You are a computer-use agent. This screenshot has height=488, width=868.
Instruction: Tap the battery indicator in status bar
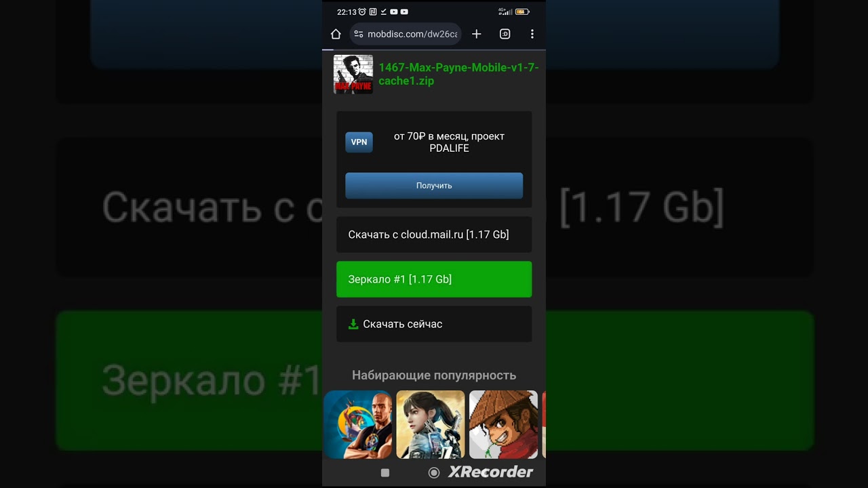[521, 12]
